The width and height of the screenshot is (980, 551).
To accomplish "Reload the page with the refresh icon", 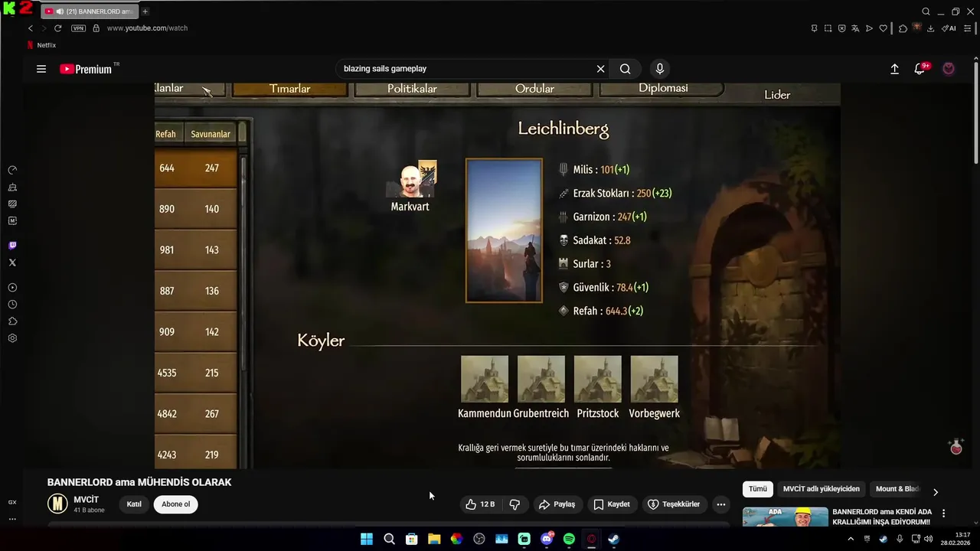I will coord(57,28).
